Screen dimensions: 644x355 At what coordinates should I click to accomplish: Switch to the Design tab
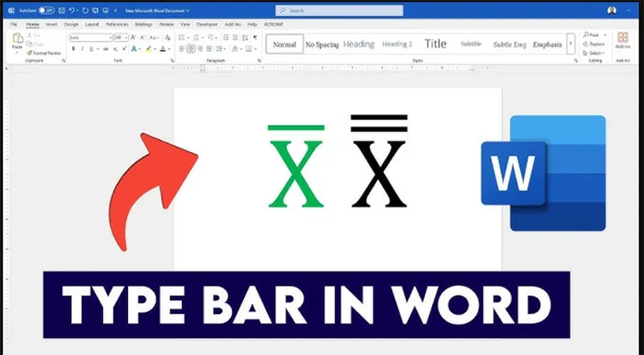71,24
